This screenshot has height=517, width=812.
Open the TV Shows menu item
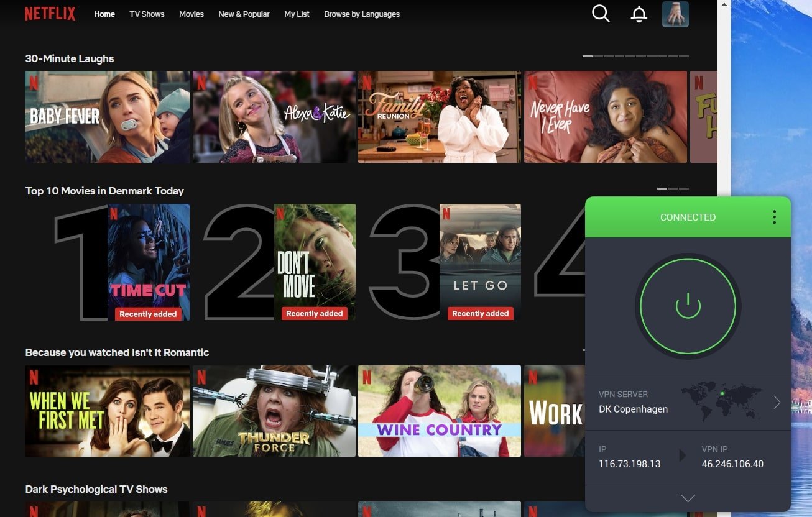pyautogui.click(x=147, y=14)
